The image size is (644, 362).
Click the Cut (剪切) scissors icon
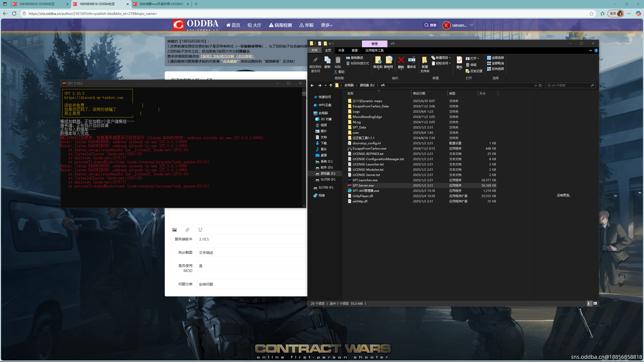pyautogui.click(x=336, y=72)
